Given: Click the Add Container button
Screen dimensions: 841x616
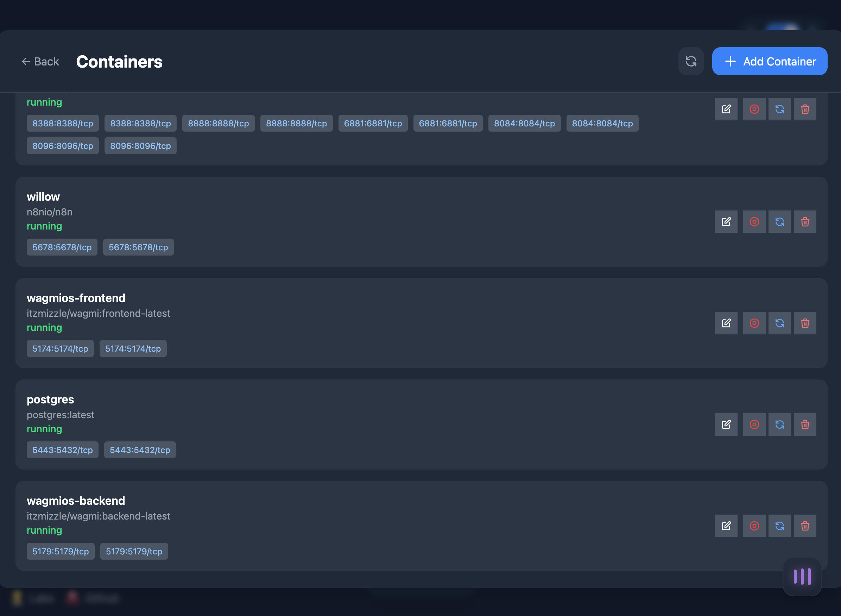Looking at the screenshot, I should [770, 61].
